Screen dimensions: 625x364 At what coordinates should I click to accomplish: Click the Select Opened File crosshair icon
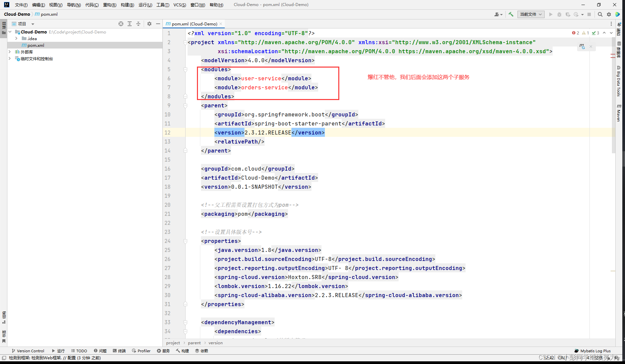[121, 24]
